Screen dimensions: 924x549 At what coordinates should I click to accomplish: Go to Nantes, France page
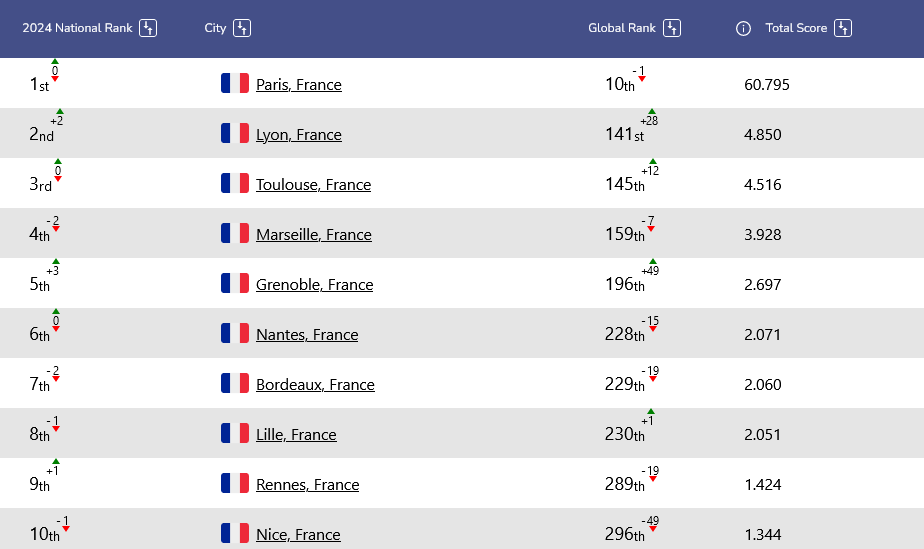(x=307, y=335)
